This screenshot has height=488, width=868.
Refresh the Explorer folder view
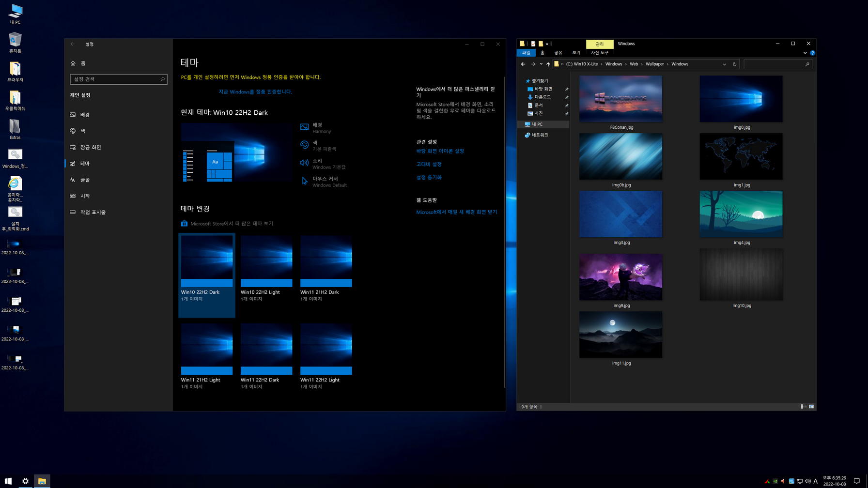tap(735, 64)
